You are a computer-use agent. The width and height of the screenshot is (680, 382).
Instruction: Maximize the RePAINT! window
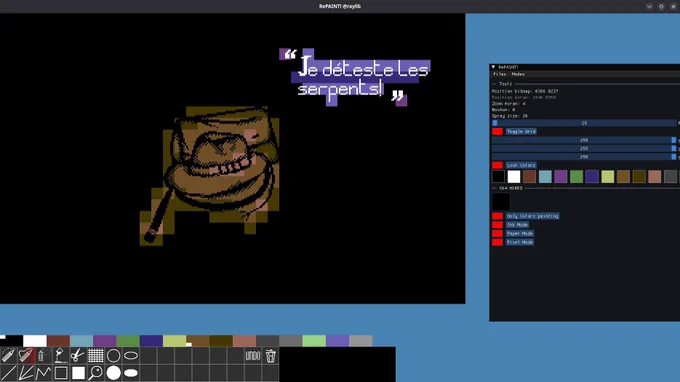[661, 7]
